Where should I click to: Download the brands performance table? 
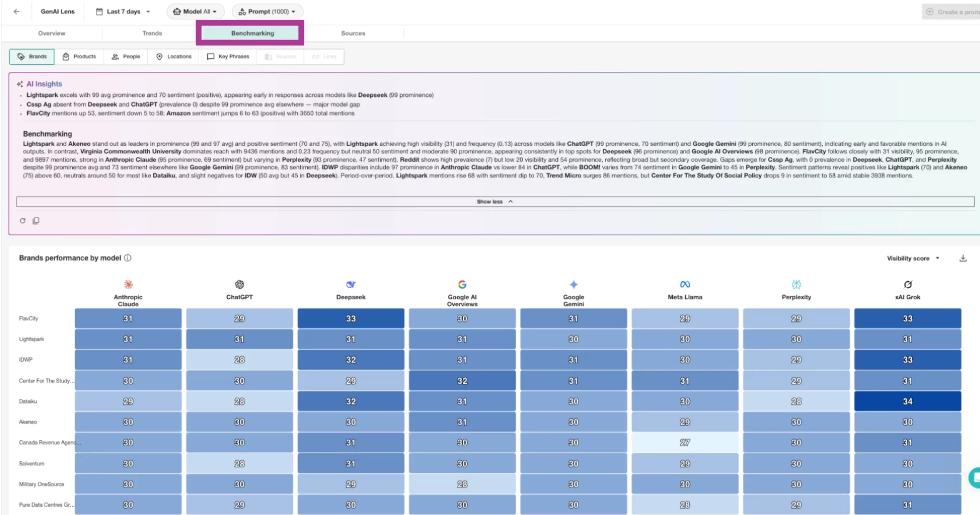(963, 258)
